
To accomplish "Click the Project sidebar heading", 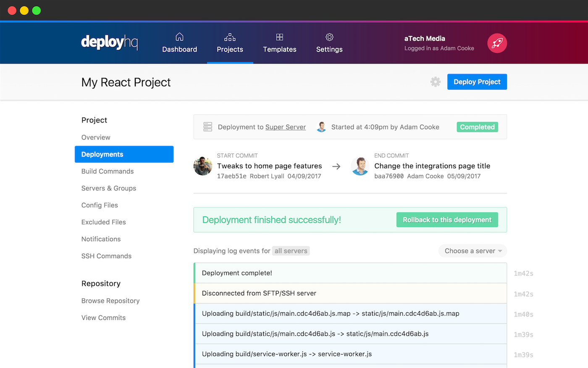I will point(94,120).
